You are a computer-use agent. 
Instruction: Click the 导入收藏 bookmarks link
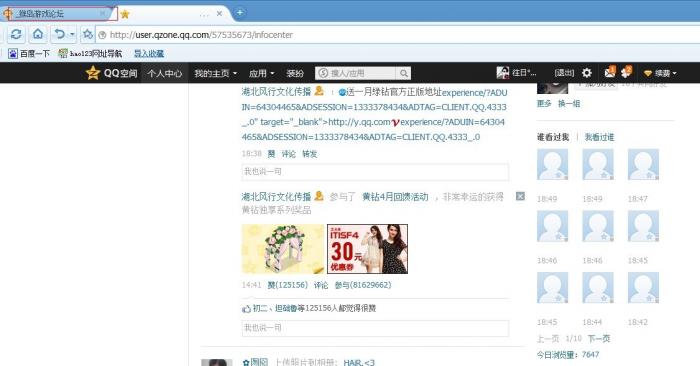tap(149, 54)
